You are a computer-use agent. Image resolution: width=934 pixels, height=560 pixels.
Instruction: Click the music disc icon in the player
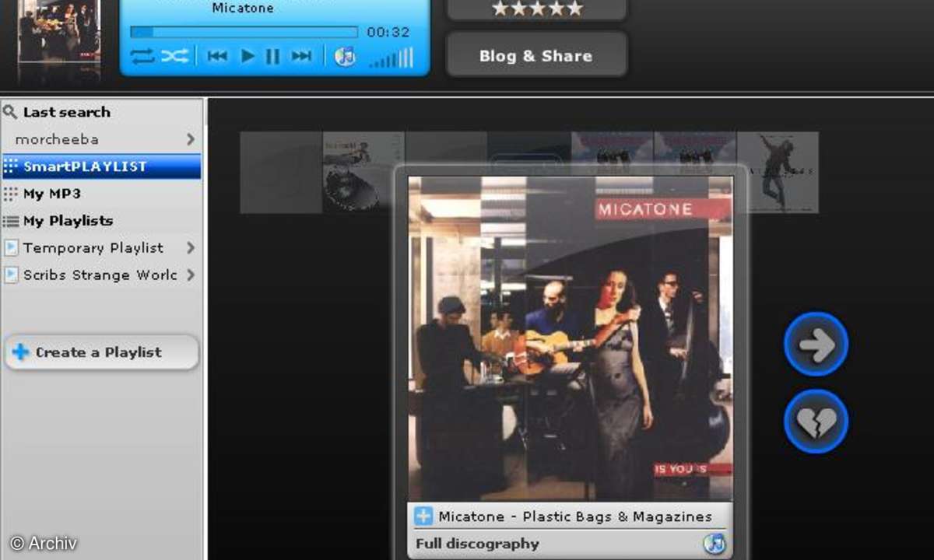[345, 56]
